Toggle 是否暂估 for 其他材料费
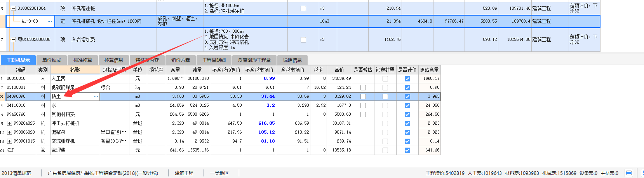Viewport: 644px width, 178px height. [363, 115]
